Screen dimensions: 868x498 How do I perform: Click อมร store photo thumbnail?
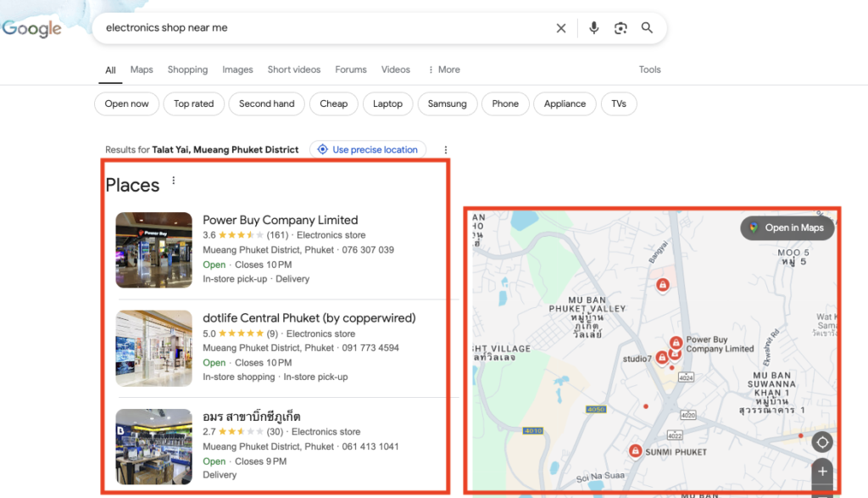154,446
